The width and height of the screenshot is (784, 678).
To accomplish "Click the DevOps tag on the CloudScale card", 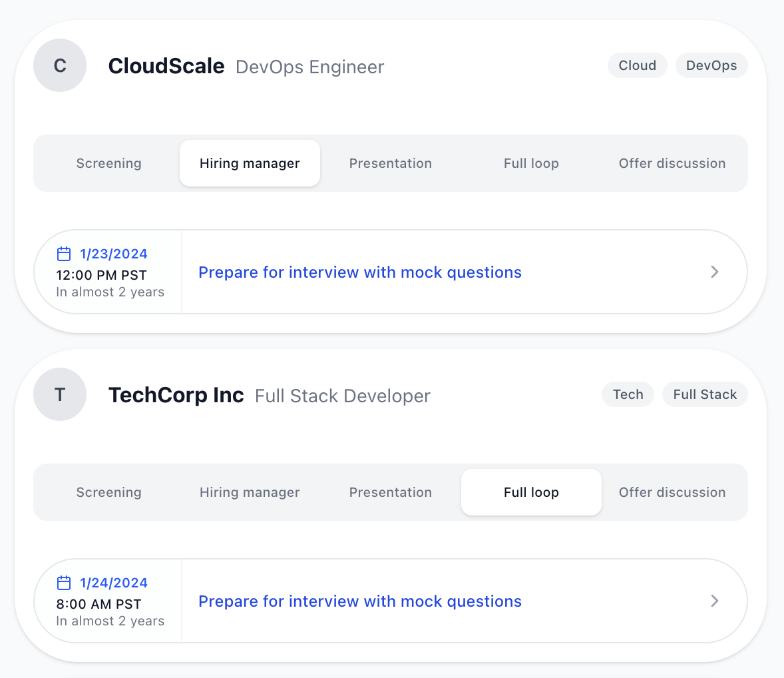I will tap(711, 65).
